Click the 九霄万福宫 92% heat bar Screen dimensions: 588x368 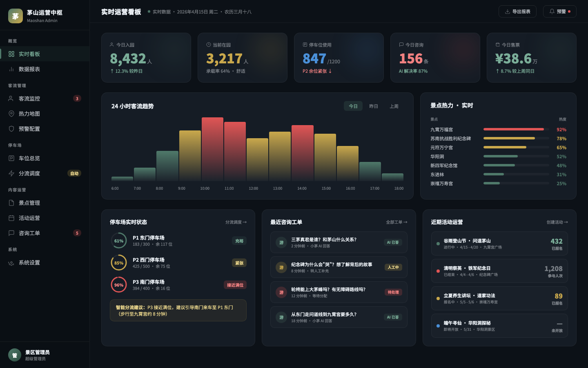pos(516,129)
